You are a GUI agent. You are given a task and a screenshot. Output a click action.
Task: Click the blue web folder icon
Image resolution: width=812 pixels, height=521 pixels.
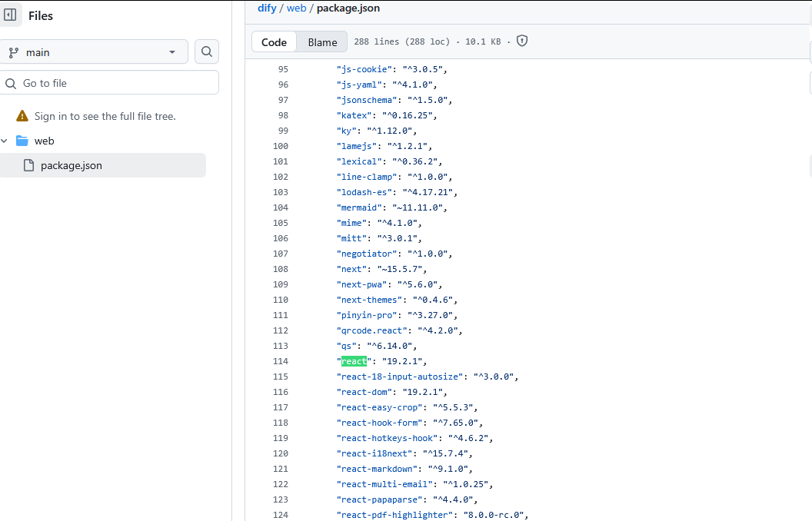(23, 141)
